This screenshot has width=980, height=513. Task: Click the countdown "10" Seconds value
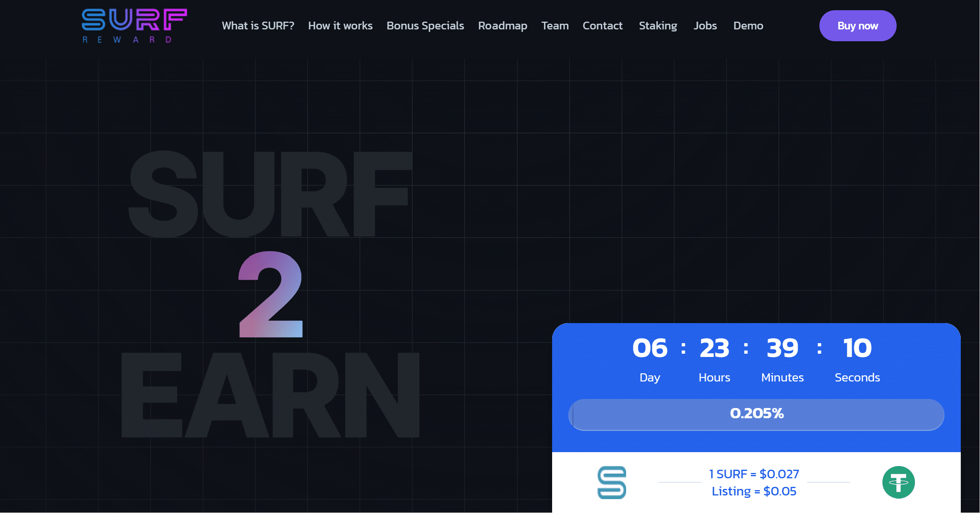857,348
